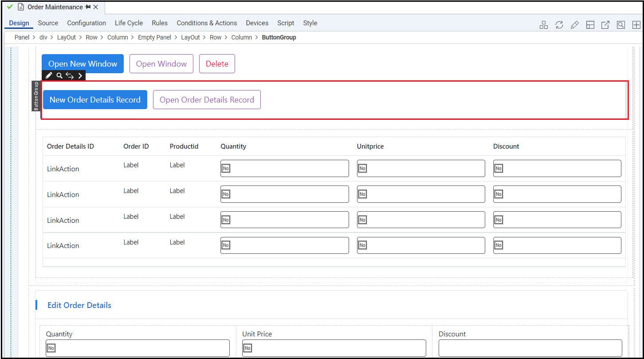Click the component hierarchy icon in the top-right toolbar
The image size is (644, 359).
point(544,25)
